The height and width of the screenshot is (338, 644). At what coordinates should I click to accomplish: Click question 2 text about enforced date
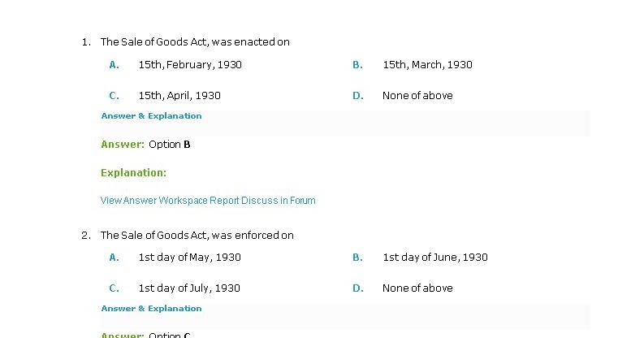coord(197,236)
